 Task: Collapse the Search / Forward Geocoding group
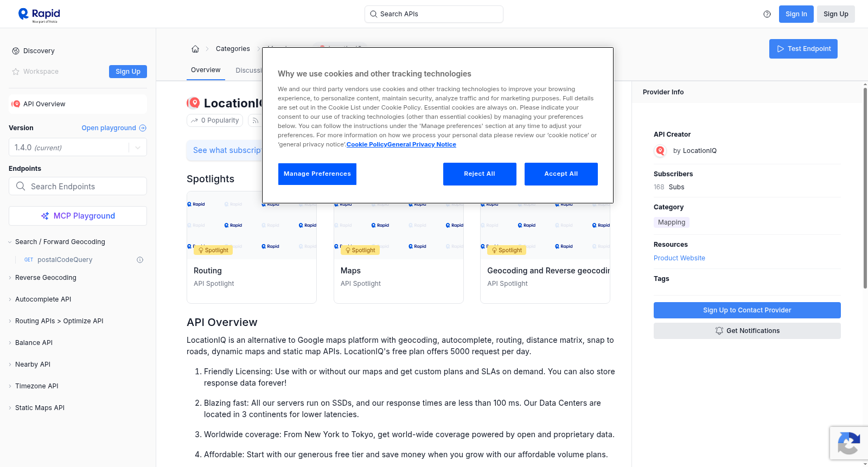pyautogui.click(x=60, y=242)
